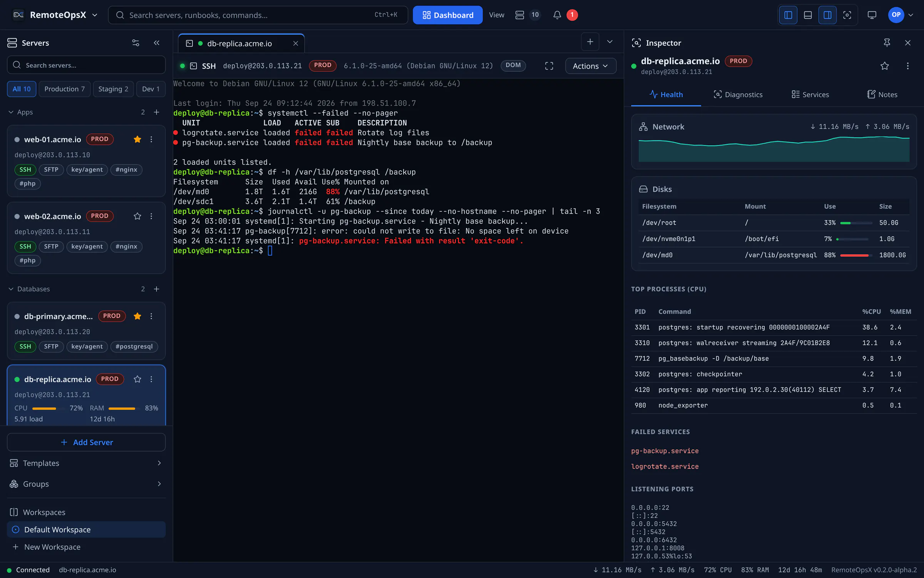The height and width of the screenshot is (578, 924).
Task: Switch to the Health tab
Action: (x=666, y=95)
